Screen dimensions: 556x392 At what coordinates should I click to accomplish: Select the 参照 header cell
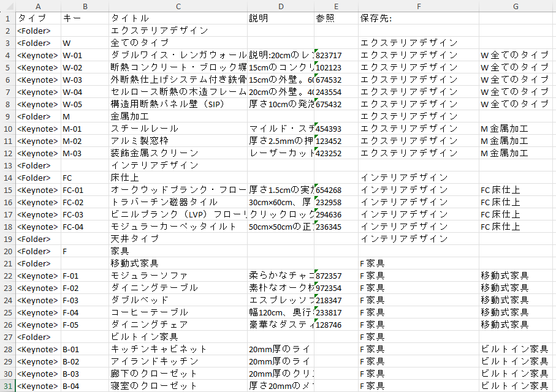tap(336, 18)
